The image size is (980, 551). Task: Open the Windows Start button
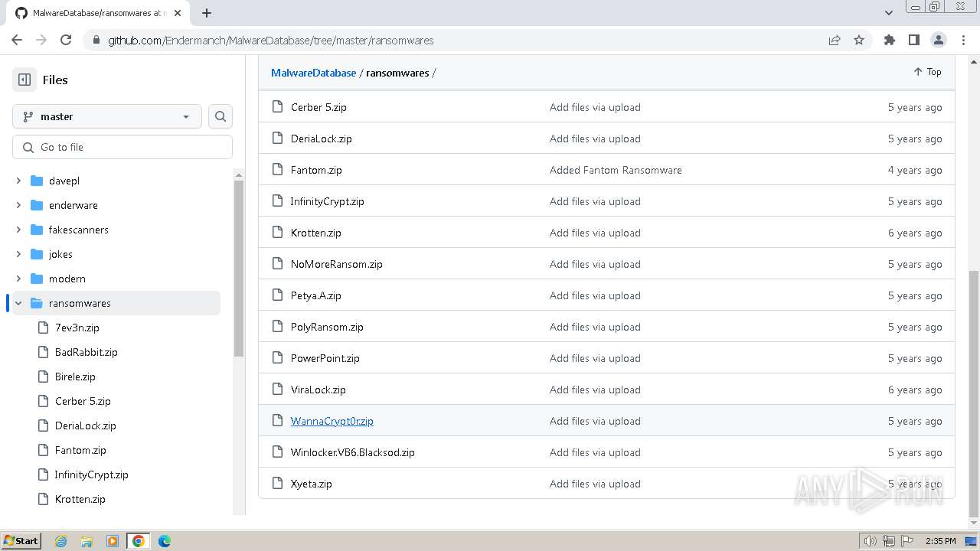(21, 541)
